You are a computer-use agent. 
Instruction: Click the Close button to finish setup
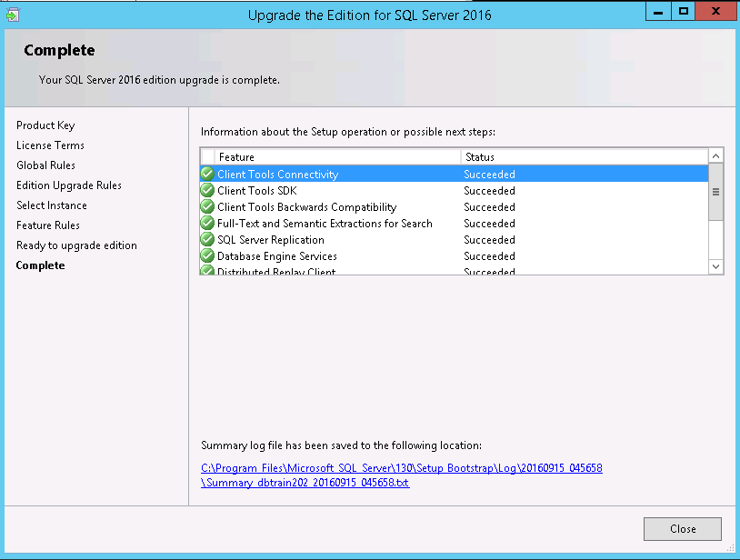click(682, 528)
